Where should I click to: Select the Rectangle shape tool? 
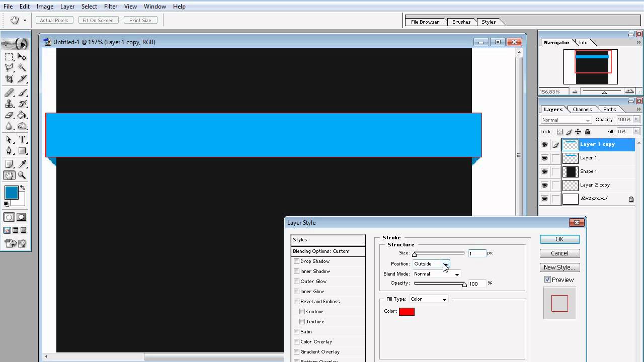click(x=22, y=150)
